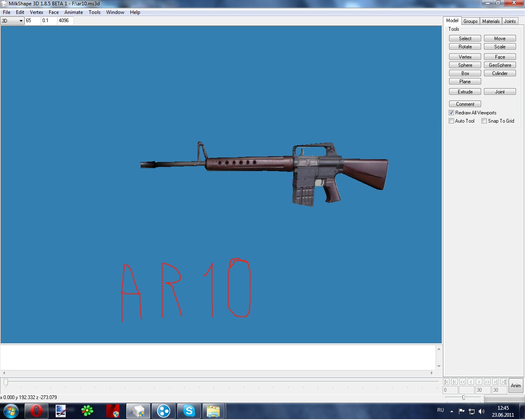Step back one frame with '<' button
The width and height of the screenshot is (525, 420).
(x=471, y=382)
